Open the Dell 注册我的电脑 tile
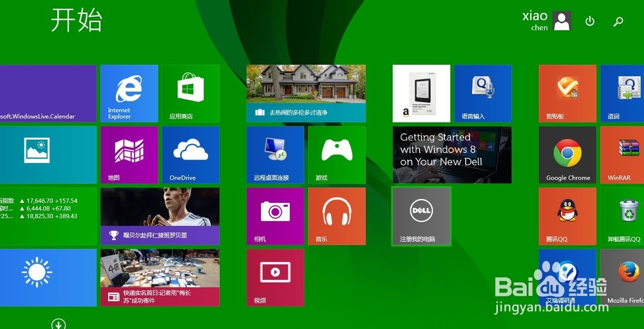This screenshot has width=644, height=329. [421, 216]
